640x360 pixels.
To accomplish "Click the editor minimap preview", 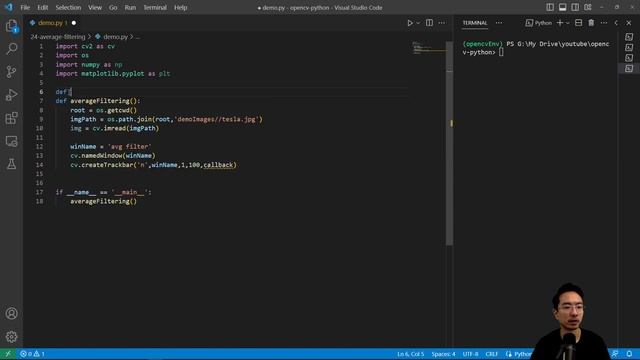I will point(428,48).
